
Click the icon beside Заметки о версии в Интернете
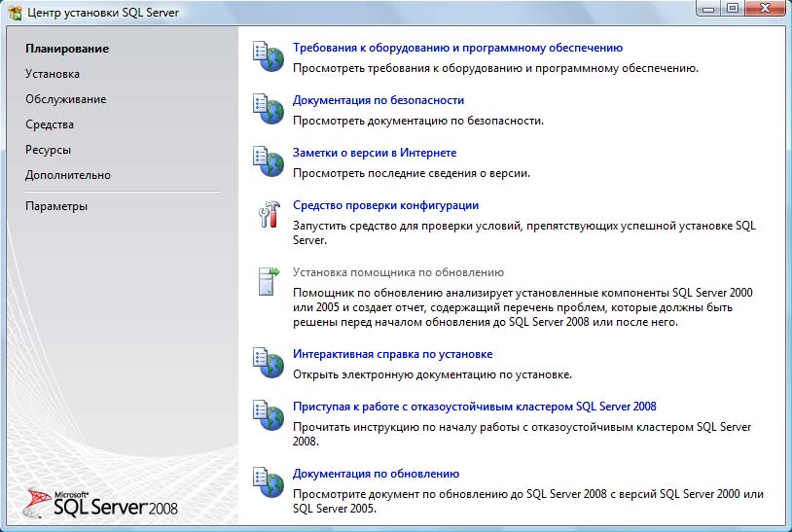point(268,161)
